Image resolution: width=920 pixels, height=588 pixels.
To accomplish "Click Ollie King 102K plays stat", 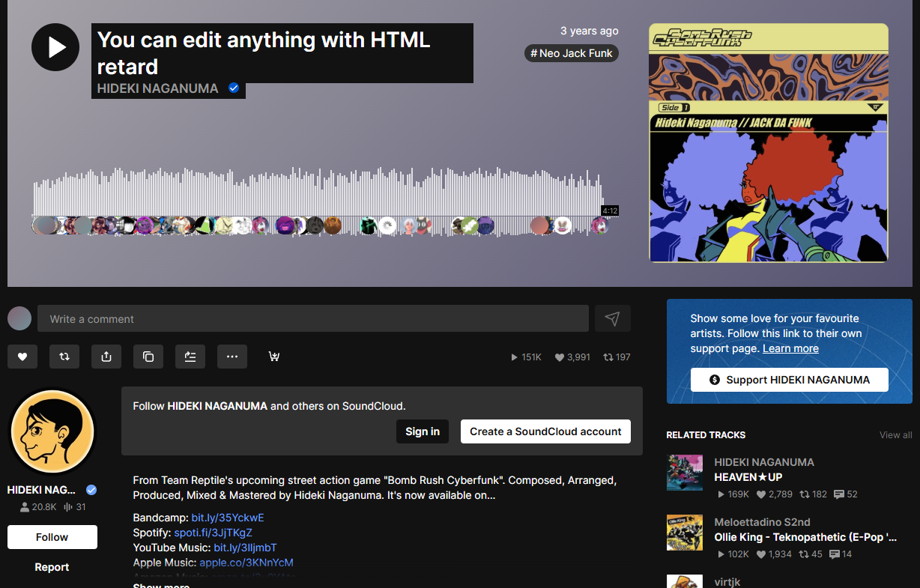I will 733,554.
